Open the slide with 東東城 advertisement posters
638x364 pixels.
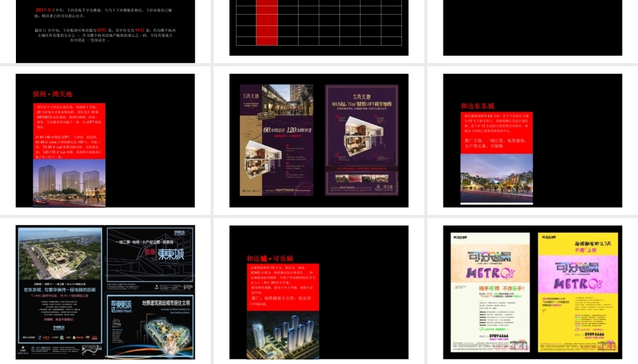[105, 292]
